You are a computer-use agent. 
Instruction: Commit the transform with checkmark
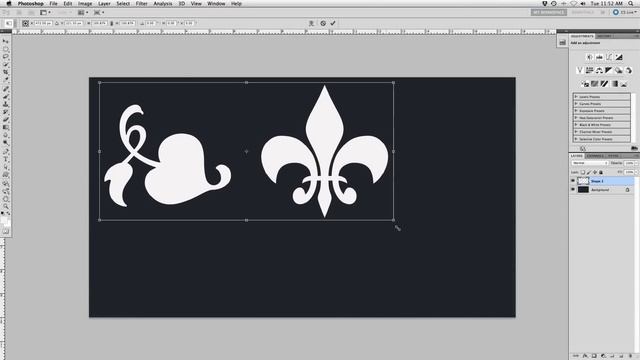(333, 23)
